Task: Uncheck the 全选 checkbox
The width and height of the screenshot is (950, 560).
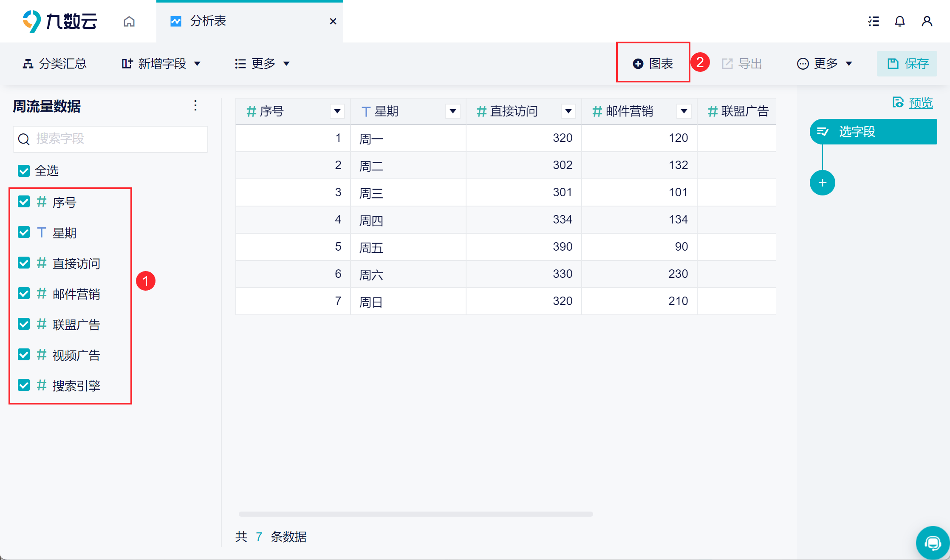Action: click(24, 171)
